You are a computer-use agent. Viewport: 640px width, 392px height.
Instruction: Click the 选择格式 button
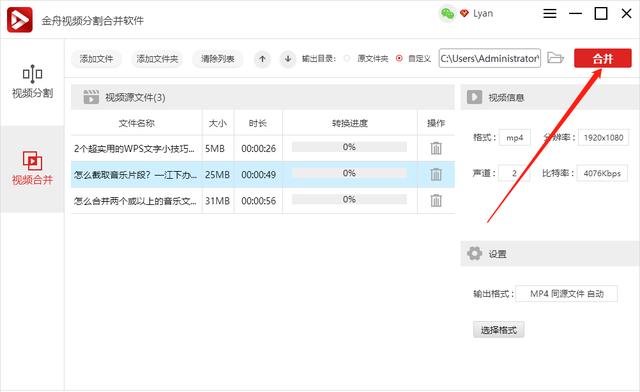coord(498,330)
